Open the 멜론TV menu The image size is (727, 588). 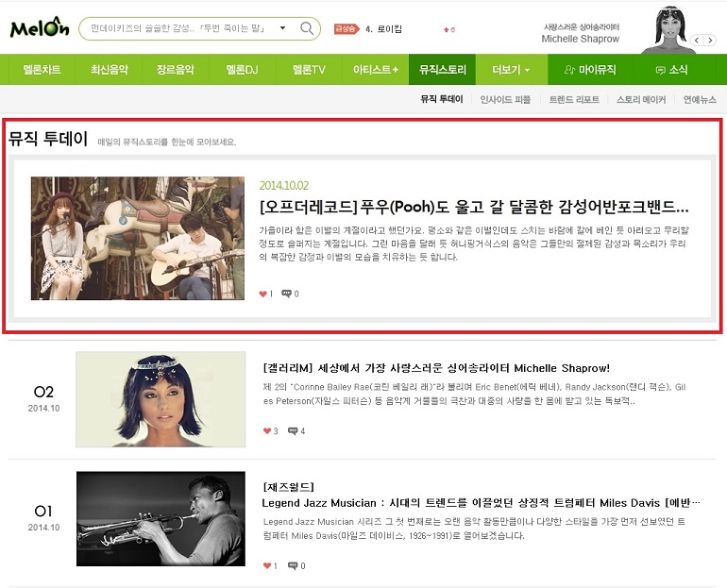309,70
